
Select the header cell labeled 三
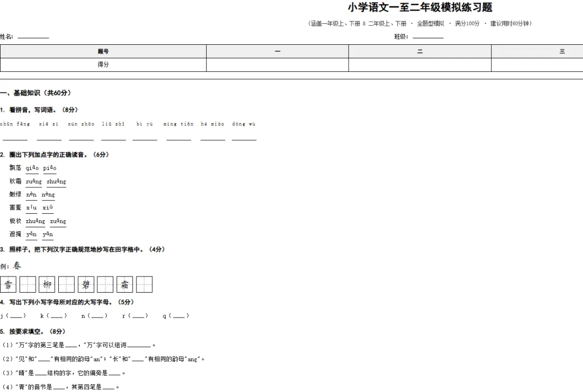pos(537,51)
